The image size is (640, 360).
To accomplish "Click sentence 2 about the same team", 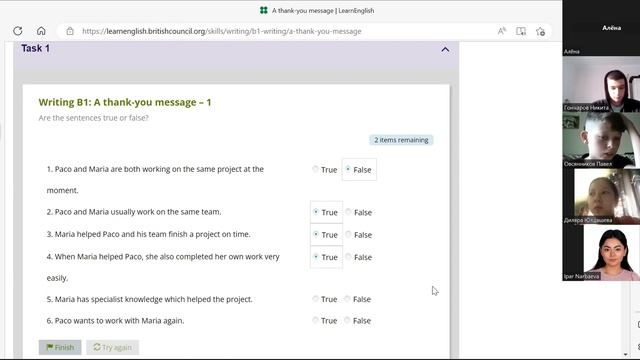I will point(134,212).
